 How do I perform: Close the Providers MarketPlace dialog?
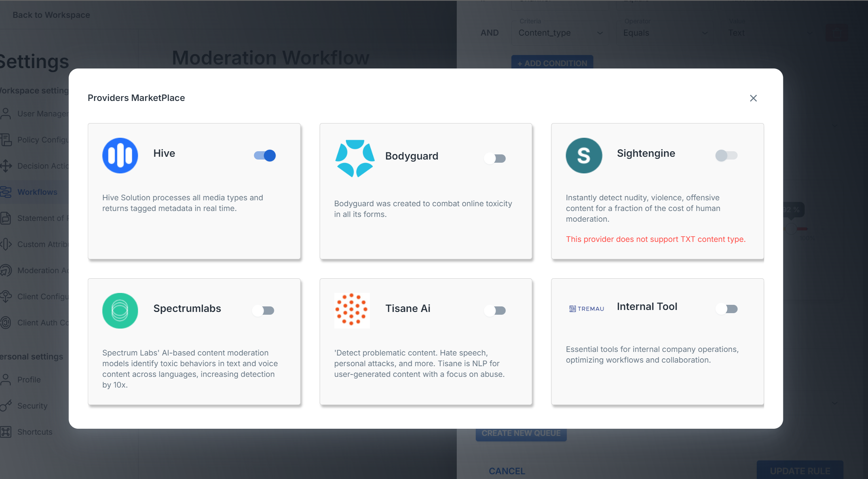click(x=753, y=98)
